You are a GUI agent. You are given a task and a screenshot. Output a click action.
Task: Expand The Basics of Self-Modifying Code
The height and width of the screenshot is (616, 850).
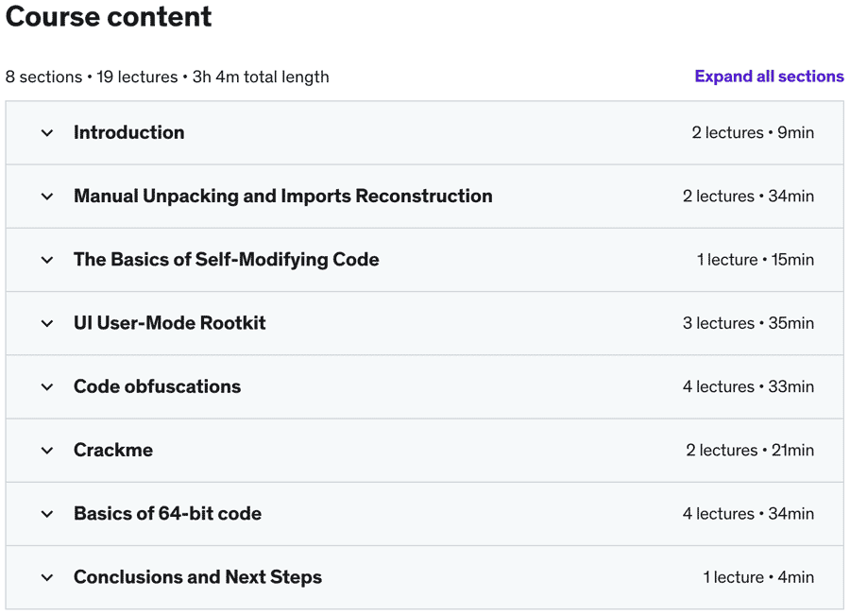227,260
